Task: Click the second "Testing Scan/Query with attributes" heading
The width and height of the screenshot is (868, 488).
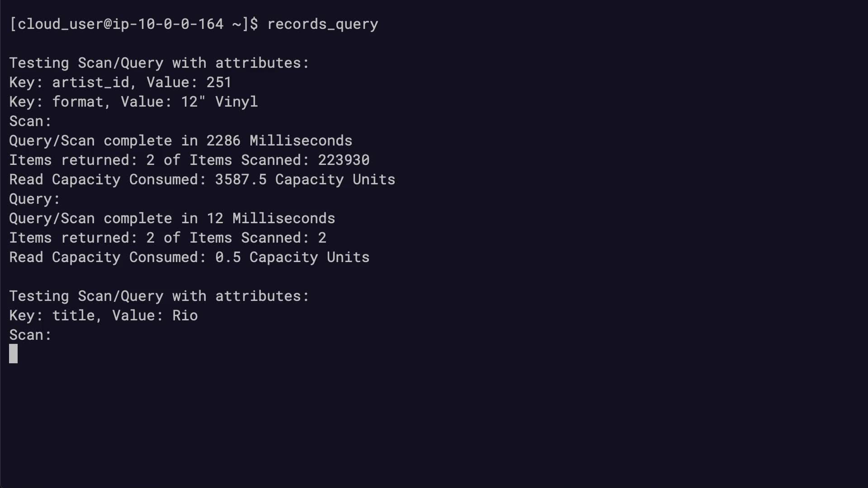Action: [x=159, y=296]
